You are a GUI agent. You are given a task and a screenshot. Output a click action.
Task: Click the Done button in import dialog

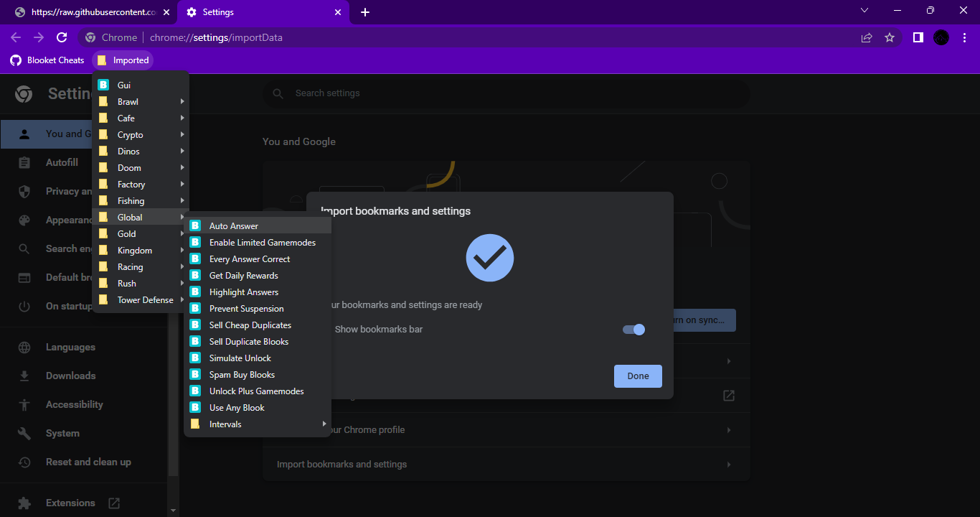click(638, 376)
